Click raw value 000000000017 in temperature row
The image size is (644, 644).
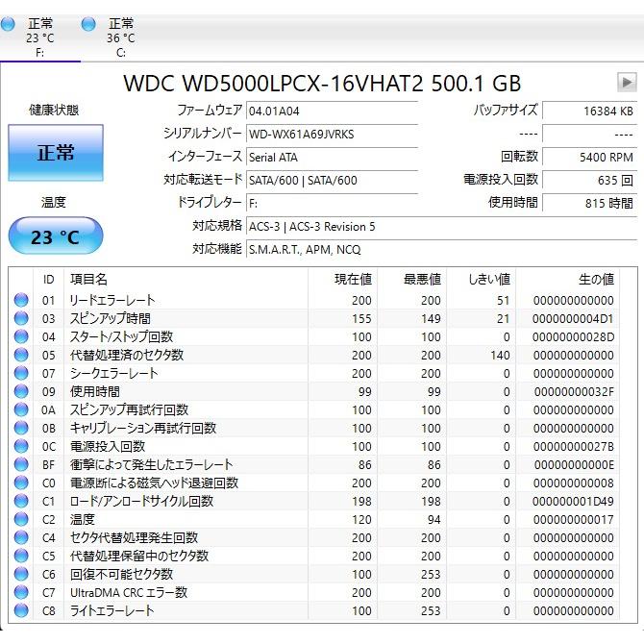pyautogui.click(x=574, y=520)
